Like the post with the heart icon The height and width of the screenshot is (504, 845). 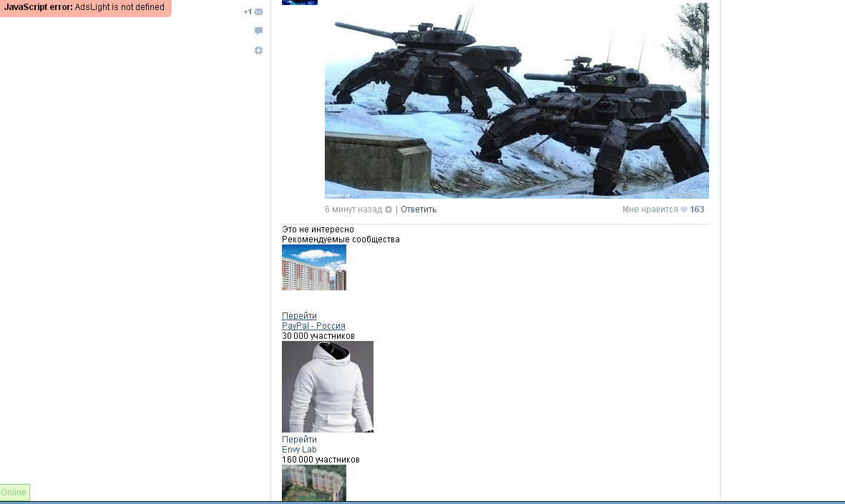coord(684,210)
